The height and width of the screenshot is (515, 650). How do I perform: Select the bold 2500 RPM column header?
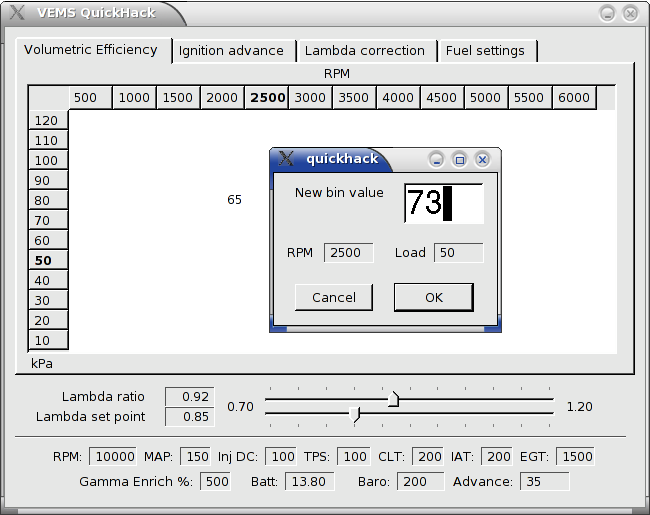click(x=267, y=97)
